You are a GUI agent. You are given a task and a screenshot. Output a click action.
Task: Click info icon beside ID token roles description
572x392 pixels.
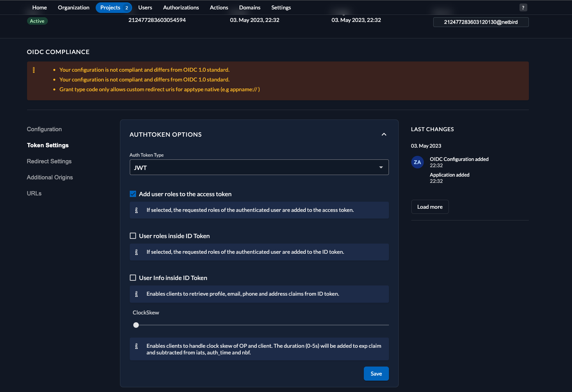[136, 252]
